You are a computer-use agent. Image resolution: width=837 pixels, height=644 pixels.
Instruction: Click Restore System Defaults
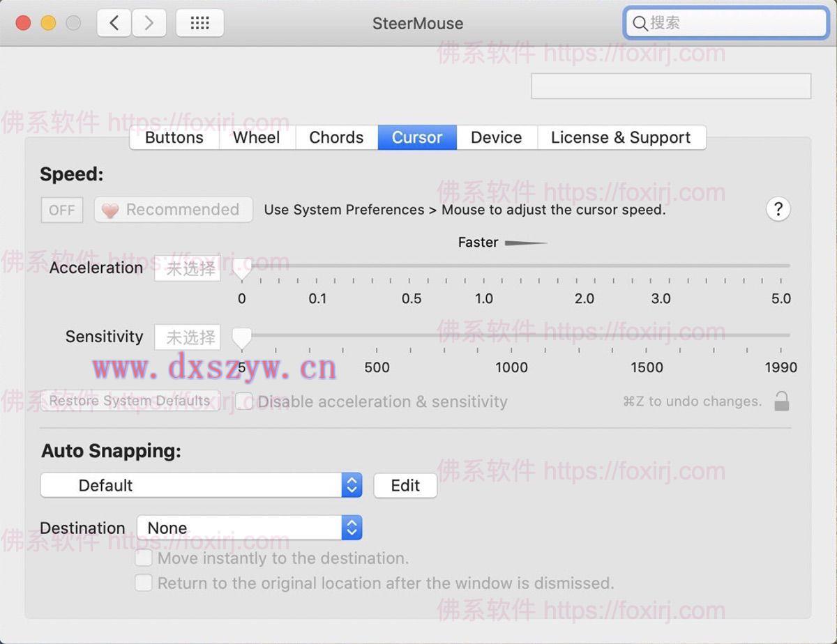click(x=130, y=401)
